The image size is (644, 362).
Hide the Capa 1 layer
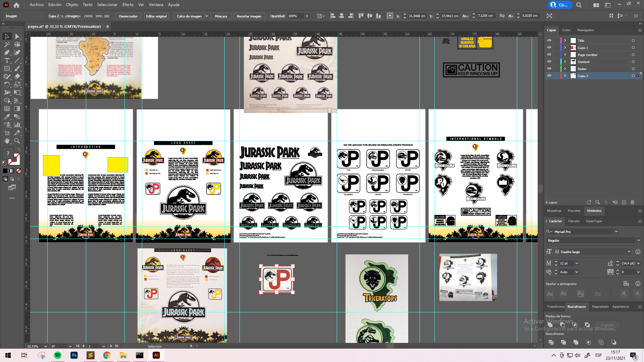(549, 48)
